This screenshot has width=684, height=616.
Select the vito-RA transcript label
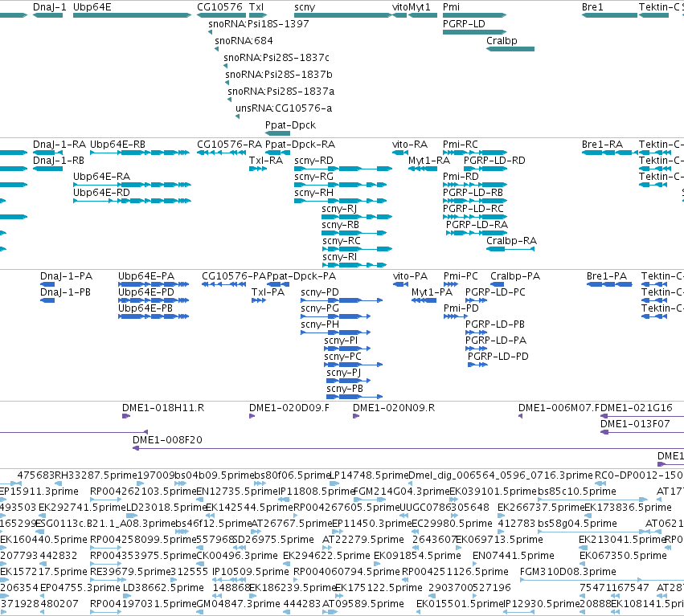tap(410, 145)
